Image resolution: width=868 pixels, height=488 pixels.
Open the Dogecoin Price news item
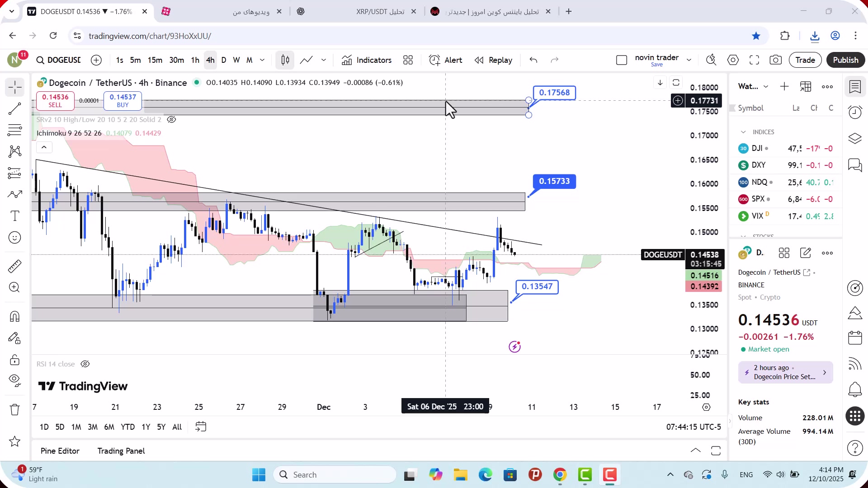(x=786, y=372)
